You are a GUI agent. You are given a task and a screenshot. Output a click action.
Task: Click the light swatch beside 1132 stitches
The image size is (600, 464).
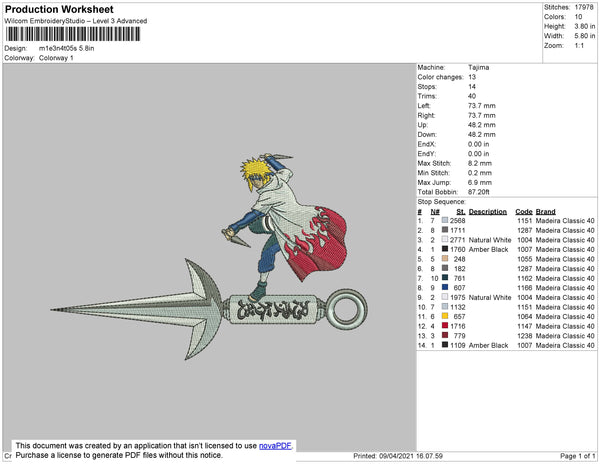[x=445, y=306]
